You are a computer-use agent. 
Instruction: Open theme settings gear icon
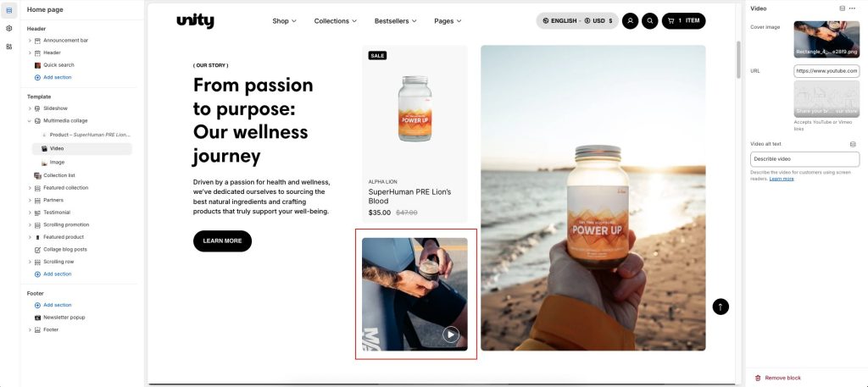point(8,28)
